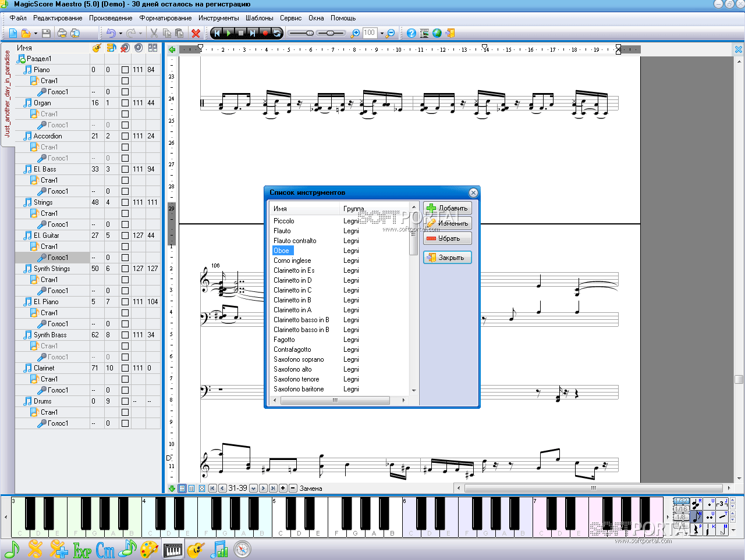Adjust the second slider in the toolbar
Screen dimensions: 745x560
331,33
